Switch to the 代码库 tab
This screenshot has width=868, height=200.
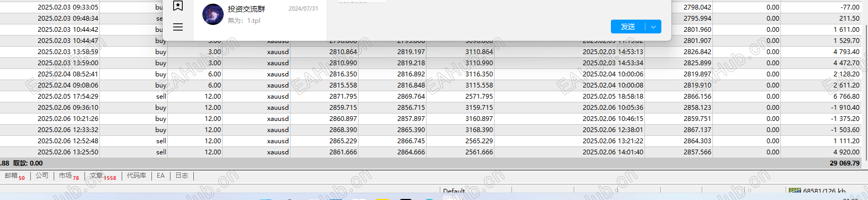point(137,176)
